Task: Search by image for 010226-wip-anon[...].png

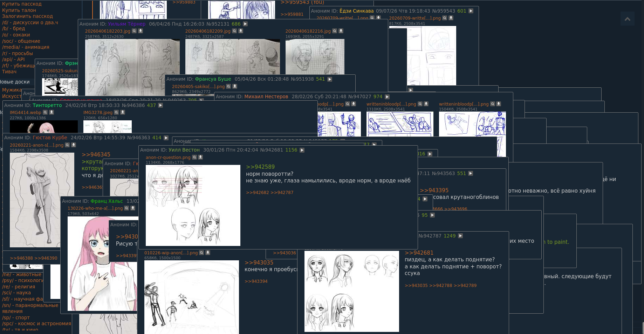Action: 201,253
